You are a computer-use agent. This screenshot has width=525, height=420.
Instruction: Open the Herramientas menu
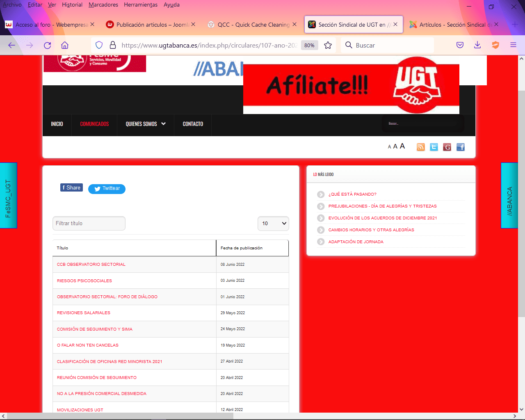click(x=140, y=5)
